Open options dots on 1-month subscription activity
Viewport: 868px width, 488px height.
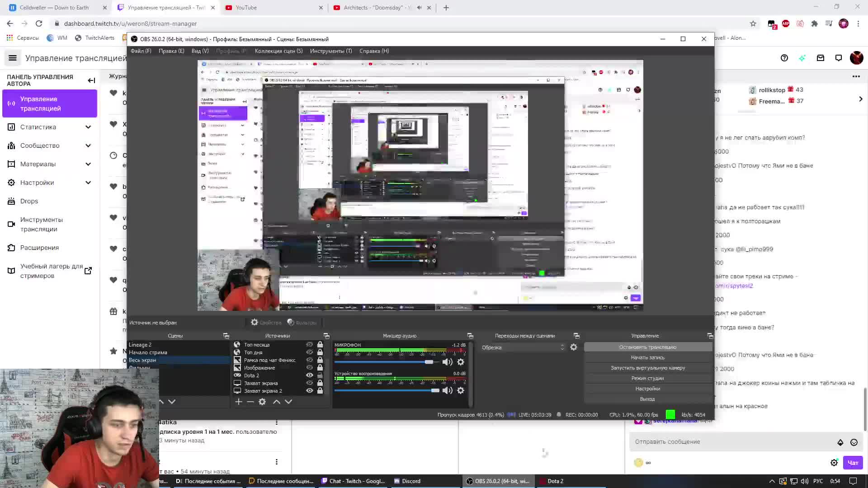(277, 422)
